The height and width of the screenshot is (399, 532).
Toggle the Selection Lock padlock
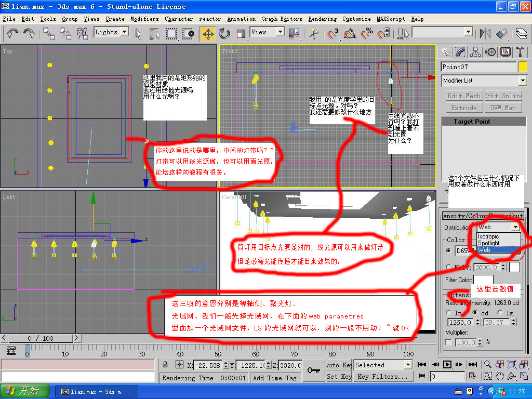point(165,365)
